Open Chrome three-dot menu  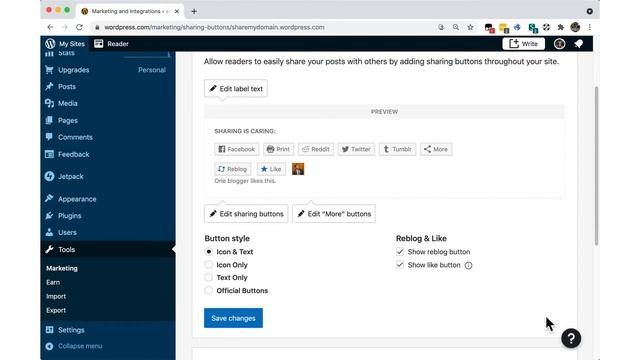point(589,27)
